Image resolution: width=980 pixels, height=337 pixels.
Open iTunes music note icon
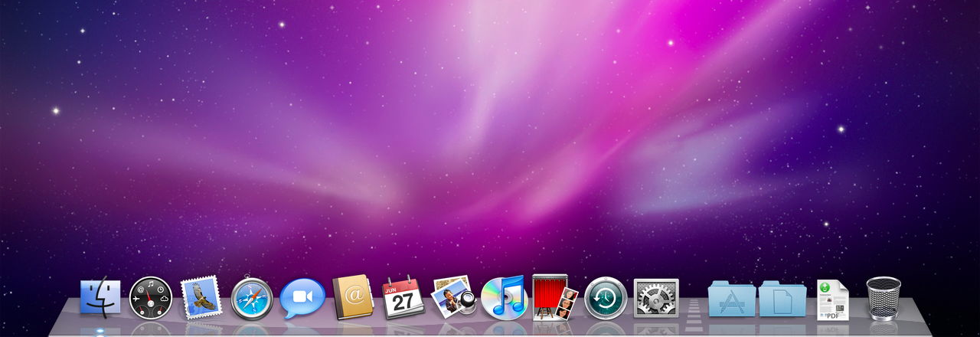[505, 297]
